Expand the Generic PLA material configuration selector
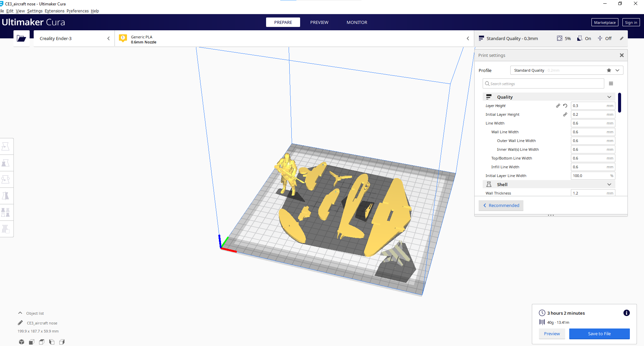Viewport: 644px width, 346px height. point(294,38)
